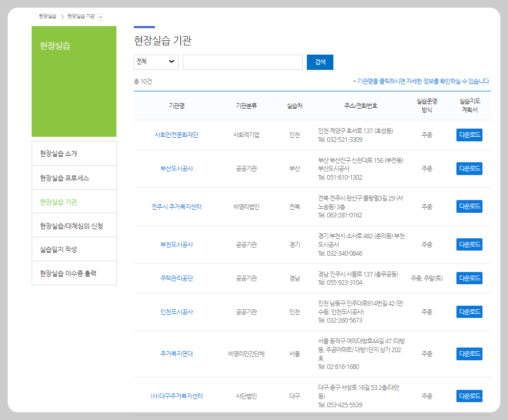The height and width of the screenshot is (420, 508).
Task: Click the 현장실습 breadcrumb link
Action: coord(47,16)
